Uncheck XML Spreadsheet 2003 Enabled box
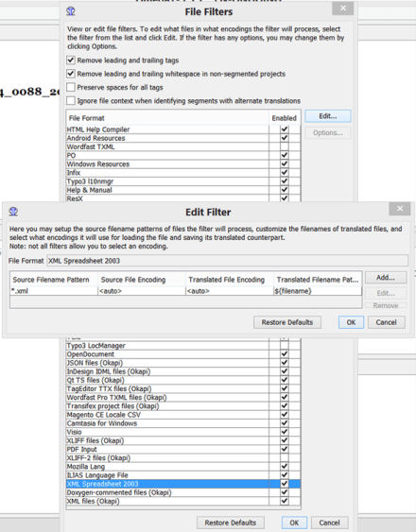This screenshot has height=532, width=416. pyautogui.click(x=285, y=484)
